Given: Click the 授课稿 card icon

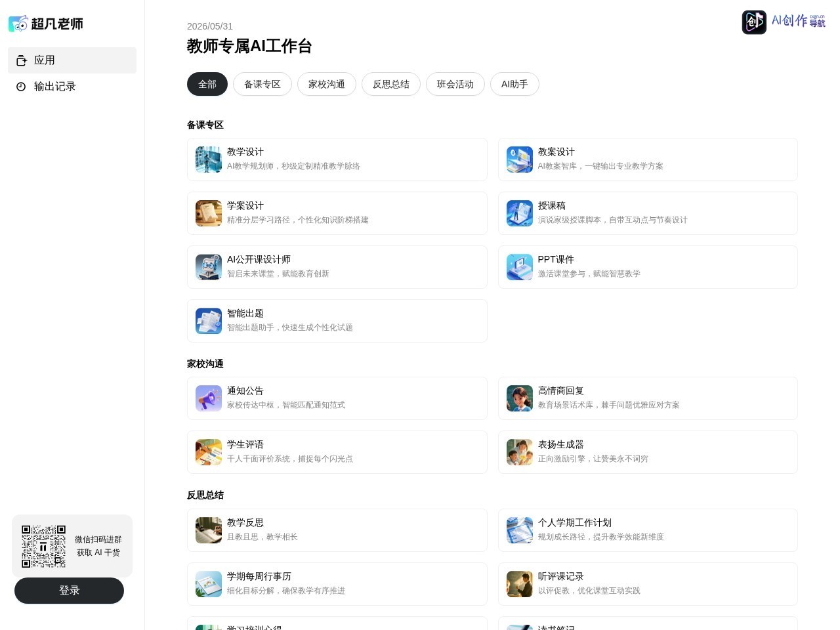Looking at the screenshot, I should pyautogui.click(x=520, y=213).
